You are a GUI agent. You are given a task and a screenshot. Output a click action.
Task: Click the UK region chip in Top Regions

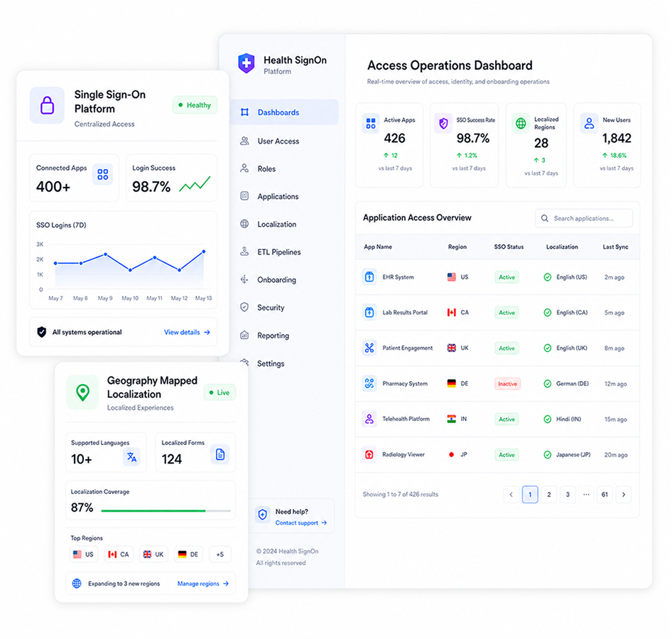pos(153,554)
